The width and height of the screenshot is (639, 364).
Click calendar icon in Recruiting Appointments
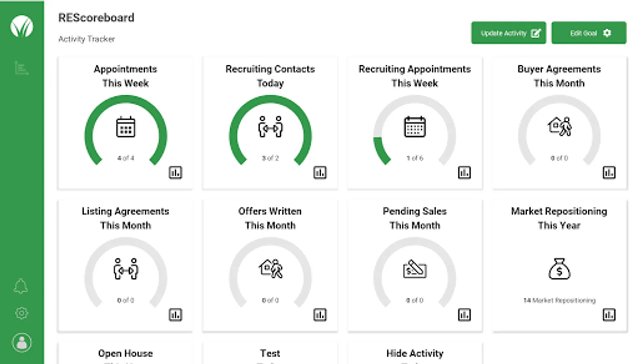(x=415, y=127)
